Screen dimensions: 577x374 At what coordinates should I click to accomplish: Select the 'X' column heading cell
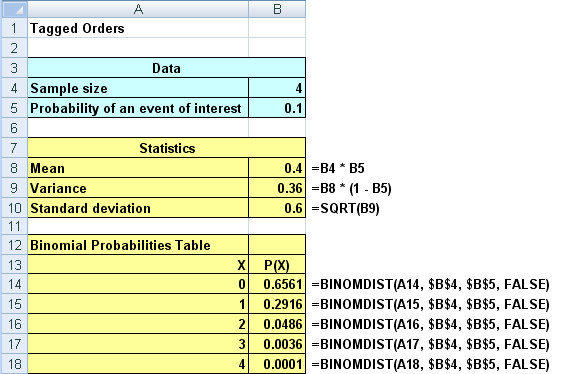point(138,265)
